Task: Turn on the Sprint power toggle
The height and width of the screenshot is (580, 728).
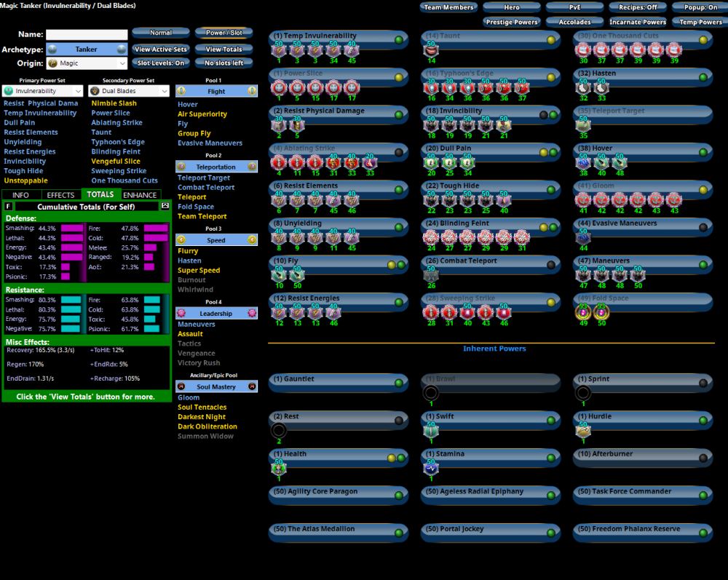Action: 703,383
